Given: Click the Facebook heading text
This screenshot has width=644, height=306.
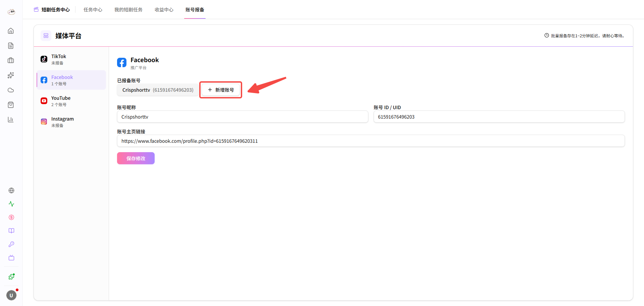Looking at the screenshot, I should [x=145, y=60].
